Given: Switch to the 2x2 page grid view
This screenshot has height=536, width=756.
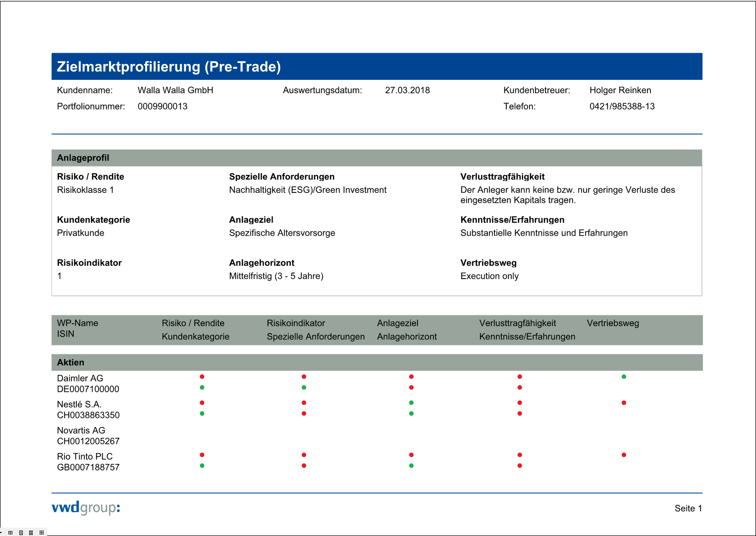Looking at the screenshot, I should (x=31, y=533).
